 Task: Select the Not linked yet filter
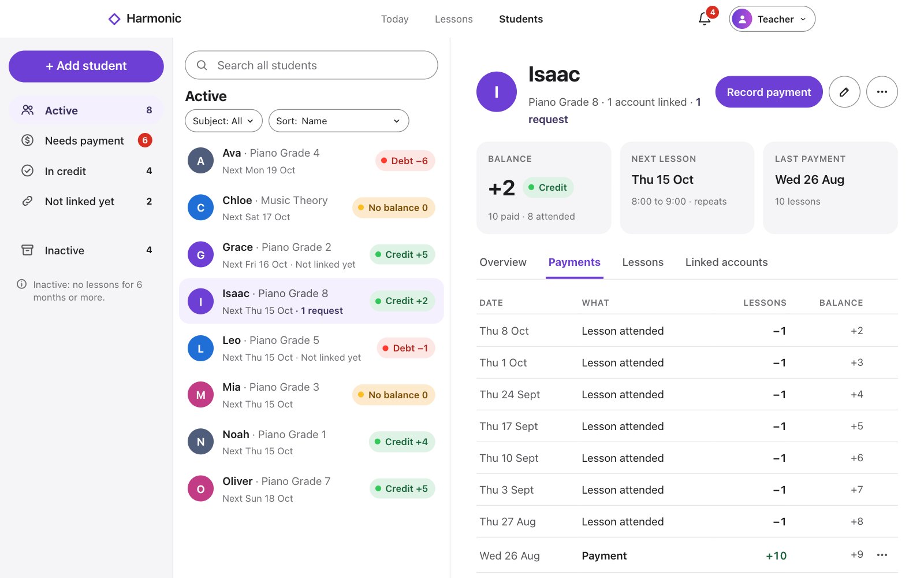pyautogui.click(x=86, y=201)
